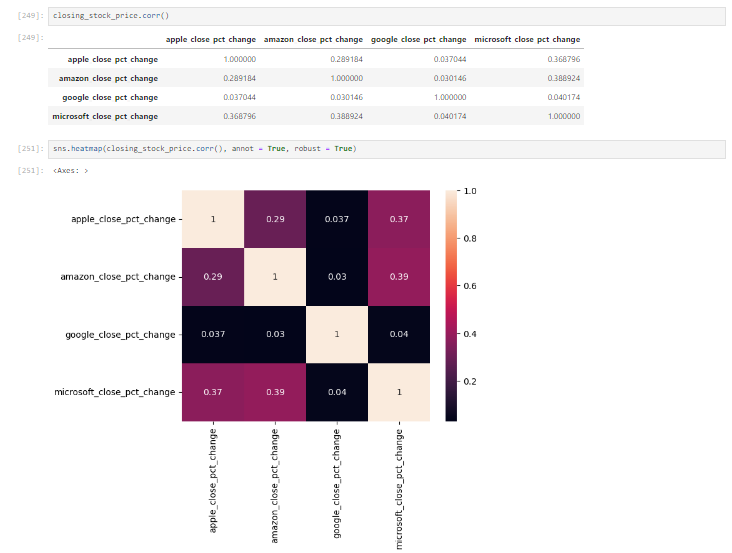Viewport: 732px width, 553px height.
Task: Focus the sns.heatmap code cell
Action: click(x=387, y=149)
